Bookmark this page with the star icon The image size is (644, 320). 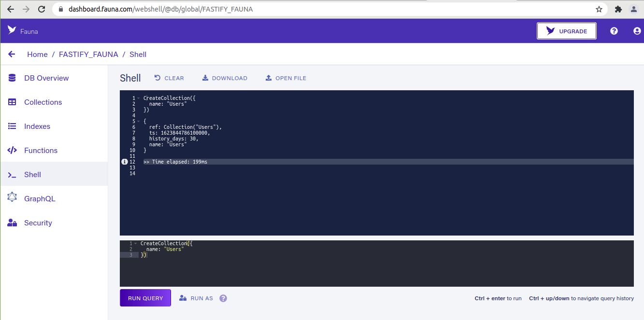tap(599, 9)
